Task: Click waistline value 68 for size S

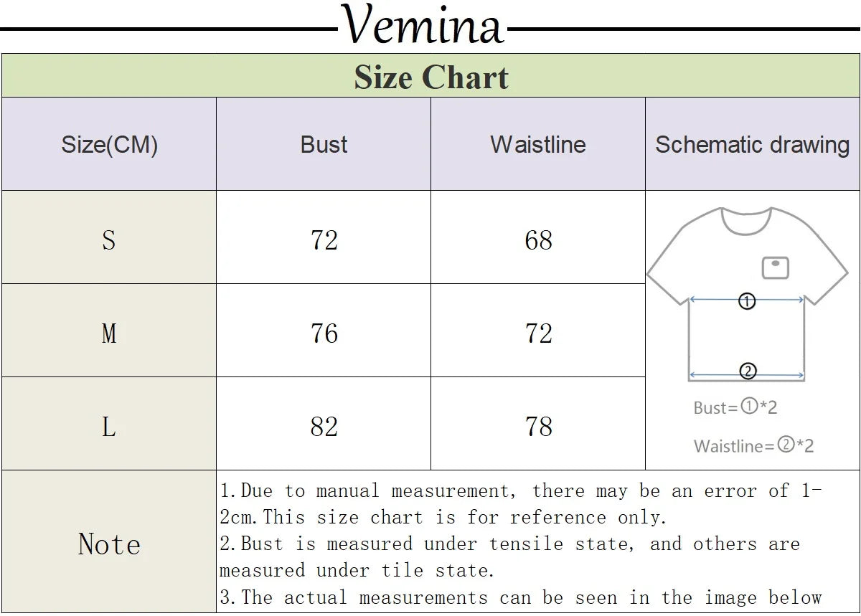Action: pyautogui.click(x=538, y=240)
